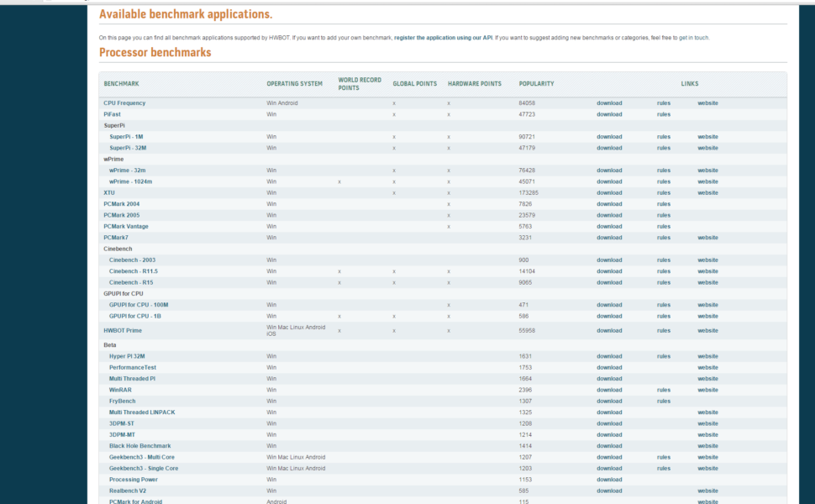
Task: Download Multi Threaded LINPACK
Action: point(609,412)
